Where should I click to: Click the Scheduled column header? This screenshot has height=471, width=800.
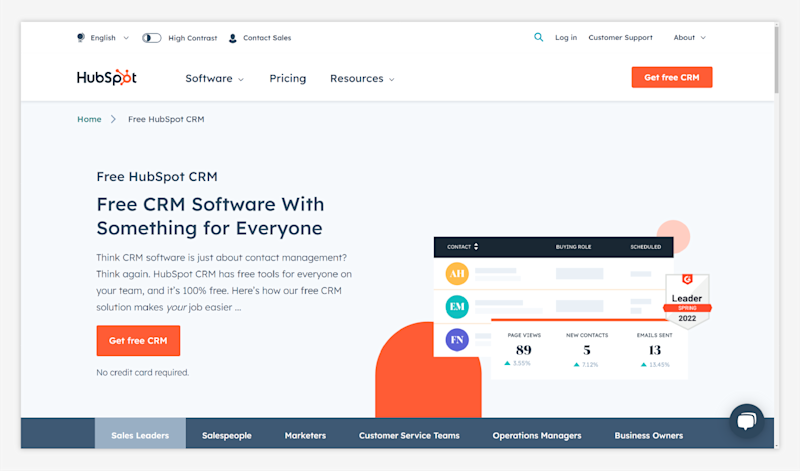pos(645,247)
